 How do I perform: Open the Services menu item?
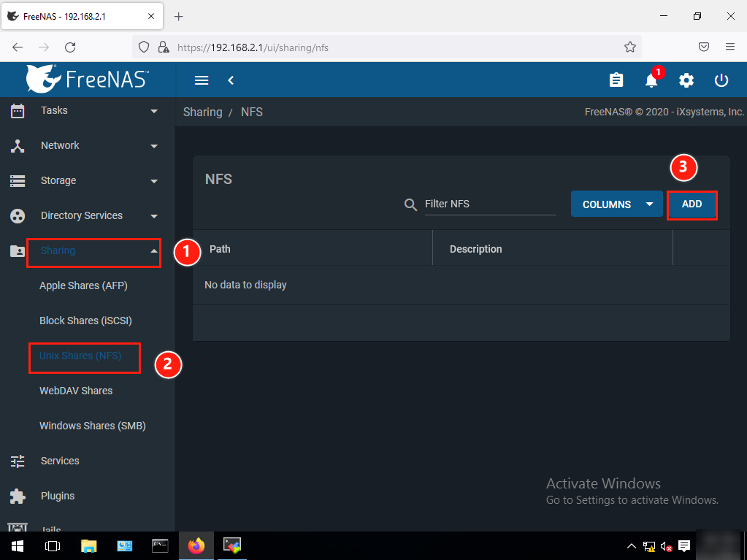[x=60, y=461]
